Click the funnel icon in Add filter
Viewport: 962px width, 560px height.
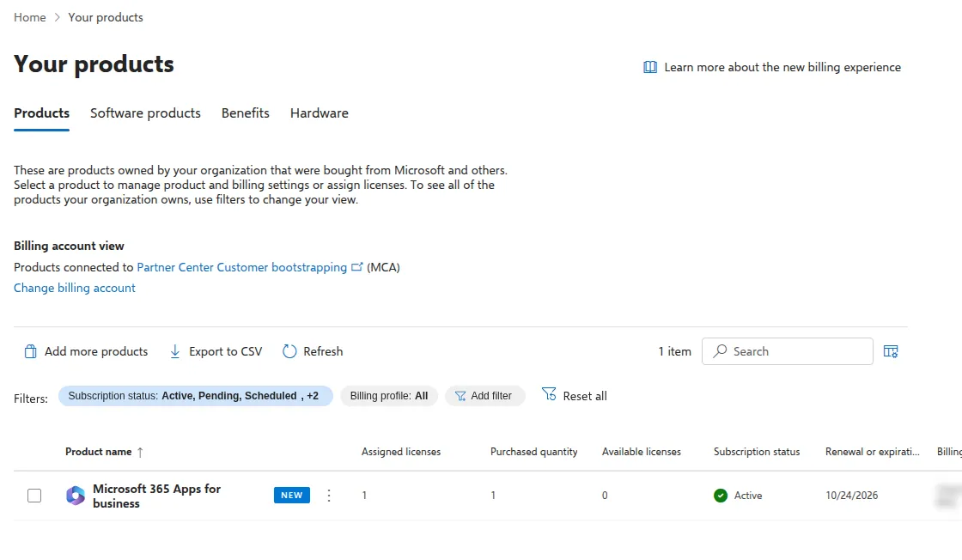(x=460, y=396)
